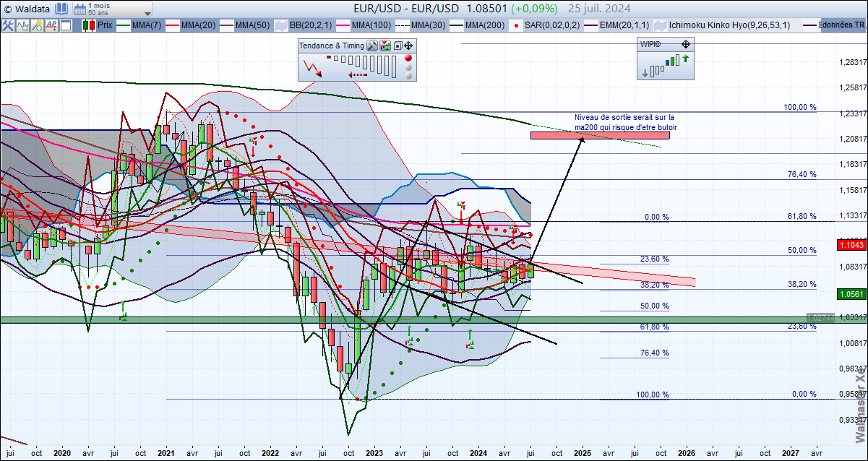This screenshot has height=461, width=868.
Task: Click the move handle on WIPI panel
Action: [686, 44]
